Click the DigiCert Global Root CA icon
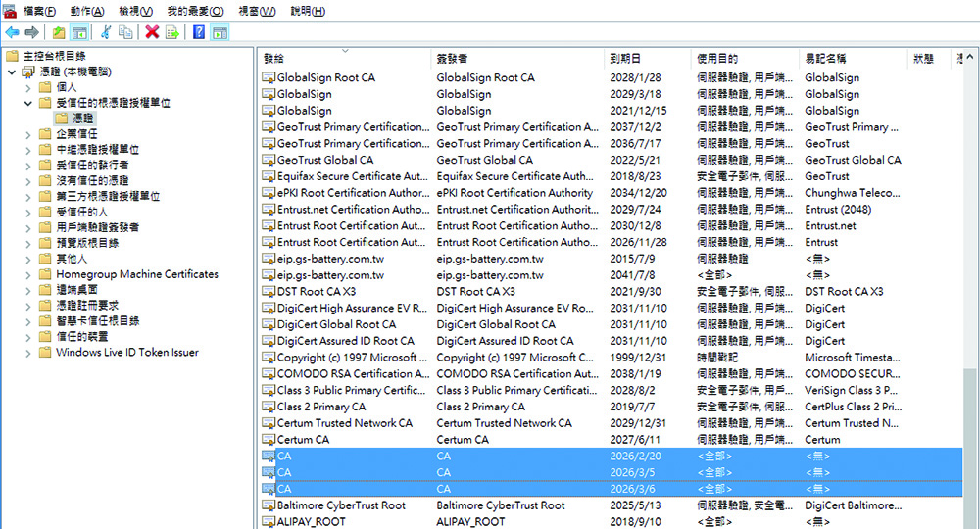 (x=269, y=325)
